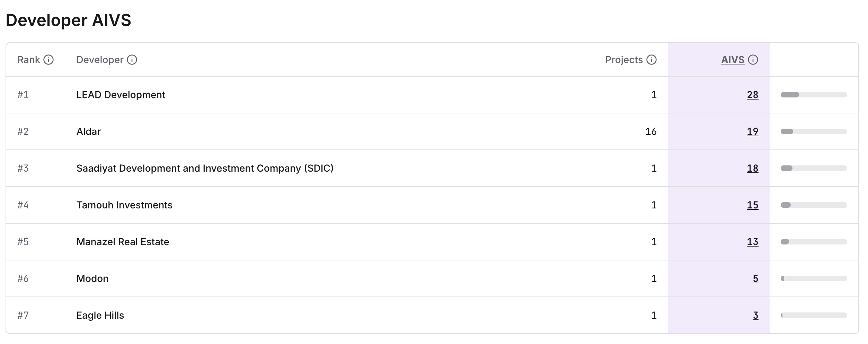Image resolution: width=868 pixels, height=344 pixels.
Task: Click the AIVS progress bar in Aldar row
Action: click(814, 132)
